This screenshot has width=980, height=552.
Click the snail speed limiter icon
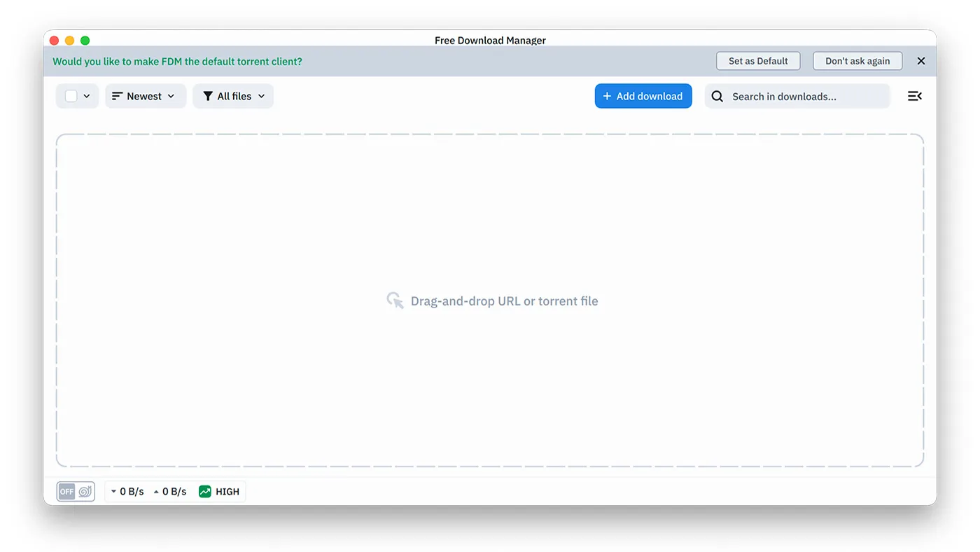click(83, 491)
